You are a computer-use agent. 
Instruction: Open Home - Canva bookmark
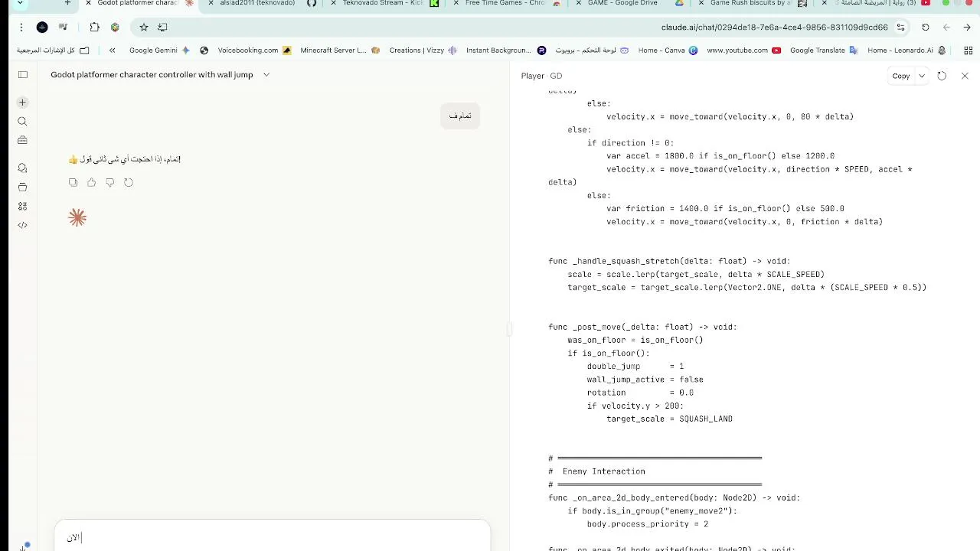coord(668,51)
